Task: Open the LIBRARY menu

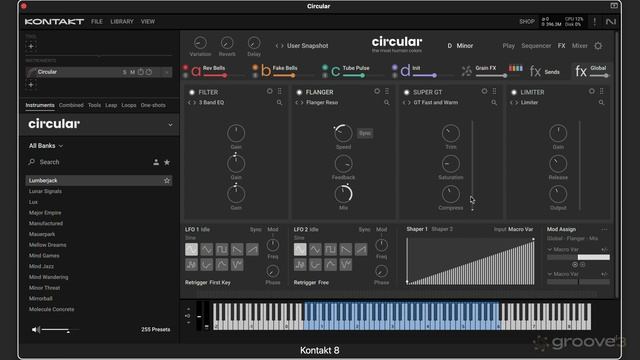Action: tap(122, 22)
